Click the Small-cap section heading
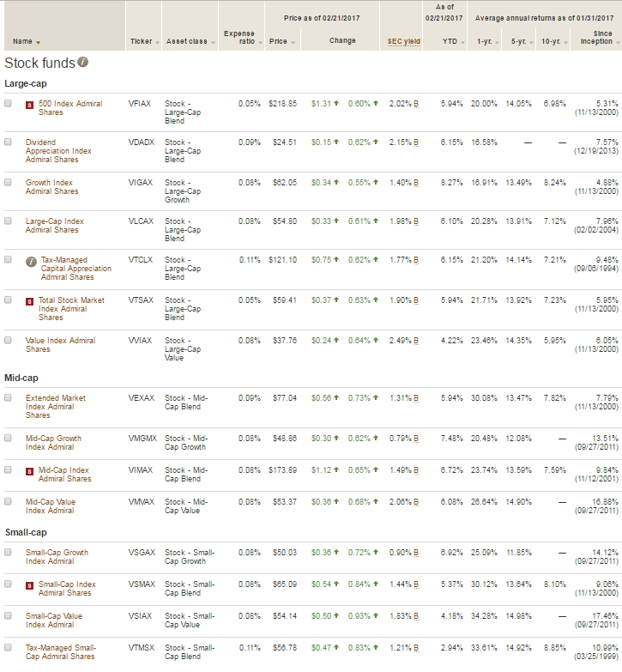Viewport: 622px width, 672px height. coord(26,532)
